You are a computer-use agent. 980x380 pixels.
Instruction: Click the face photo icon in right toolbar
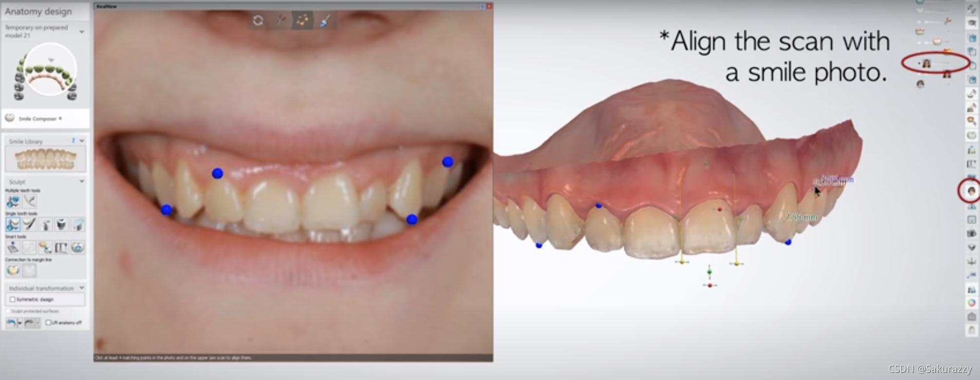click(x=971, y=191)
